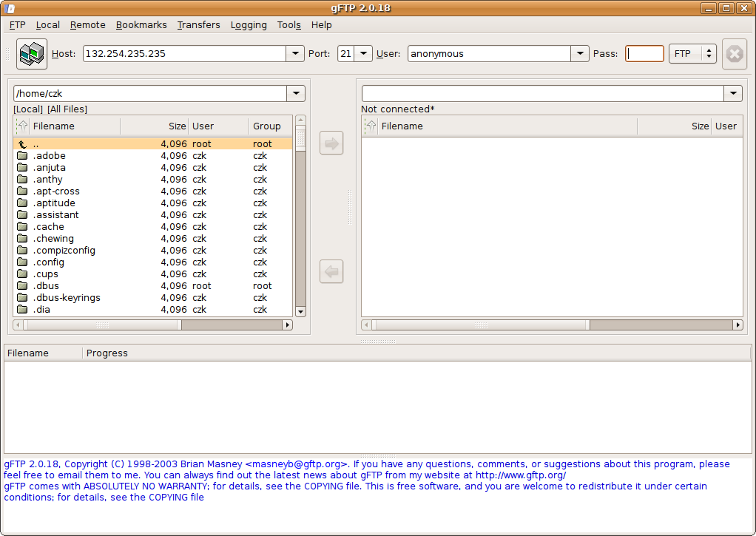Image resolution: width=756 pixels, height=536 pixels.
Task: Click local list vertical scrollbar up arrow
Action: coord(300,120)
